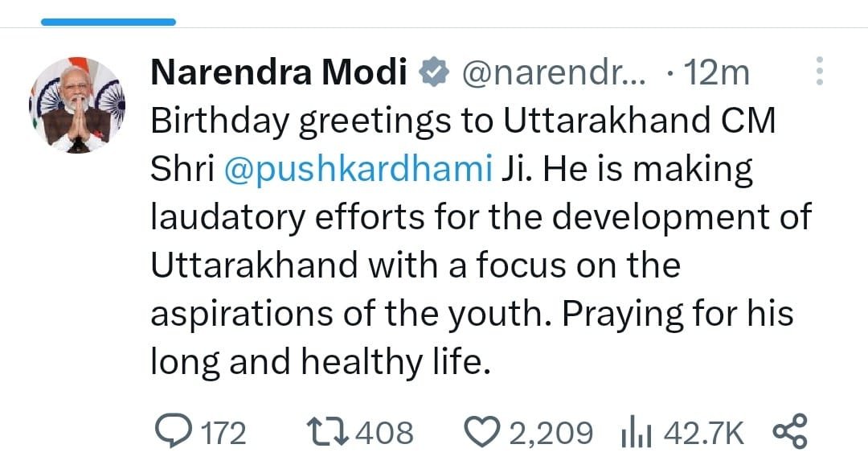Share the tweet via share icon
Screen dimensions: 868x469
click(x=788, y=432)
